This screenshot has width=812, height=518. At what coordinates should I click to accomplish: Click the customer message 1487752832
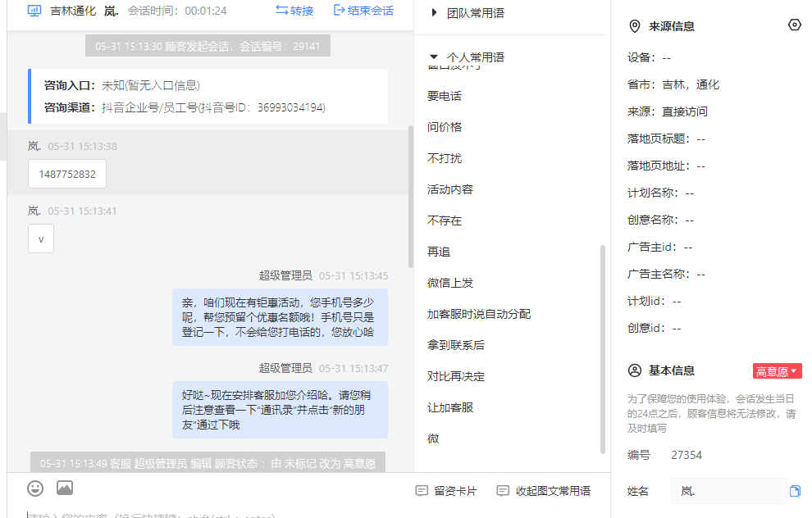tap(67, 174)
